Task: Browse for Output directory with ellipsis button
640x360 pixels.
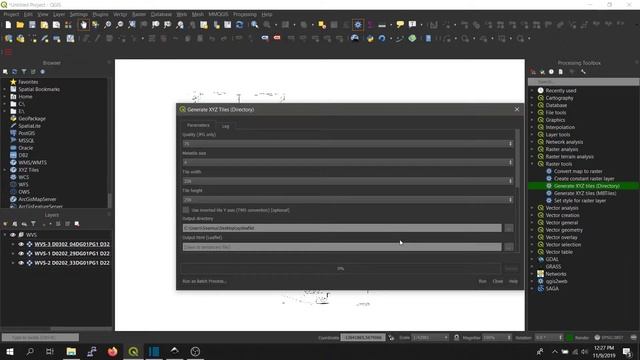Action: (x=509, y=228)
